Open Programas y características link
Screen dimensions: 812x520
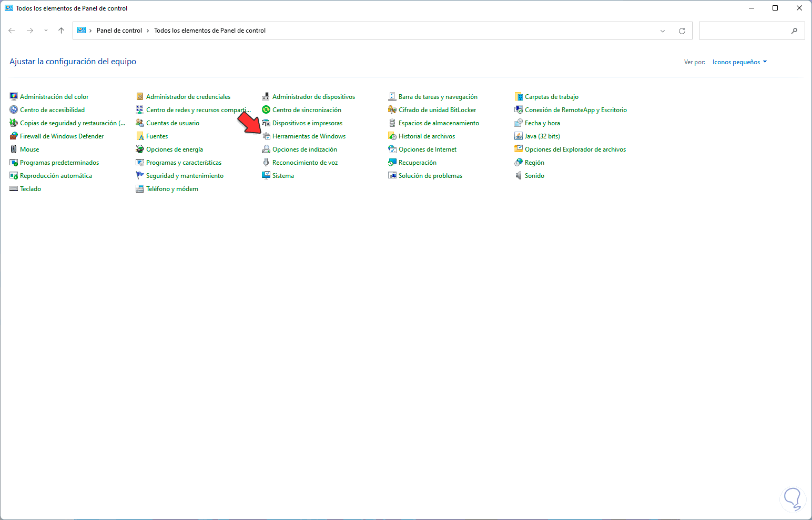click(x=184, y=163)
